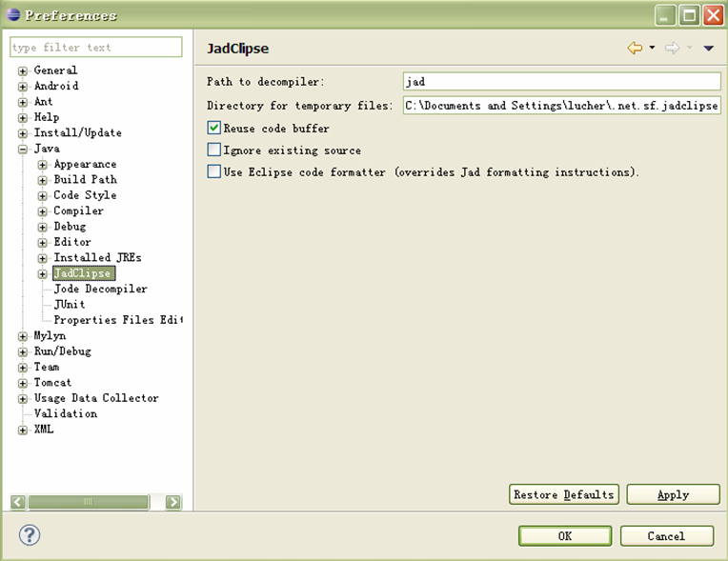
Task: Expand the Installed JREs node
Action: pos(42,258)
